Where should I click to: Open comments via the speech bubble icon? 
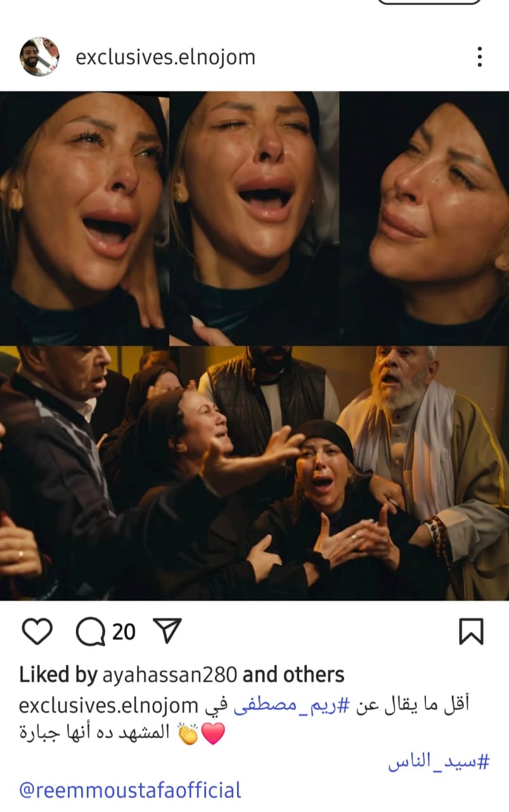pos(91,632)
